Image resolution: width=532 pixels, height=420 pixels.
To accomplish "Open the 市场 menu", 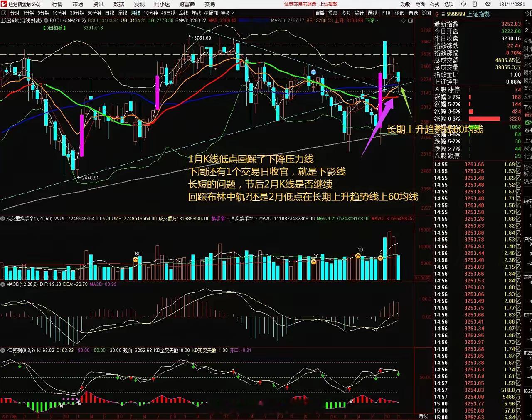I will pos(78,4).
